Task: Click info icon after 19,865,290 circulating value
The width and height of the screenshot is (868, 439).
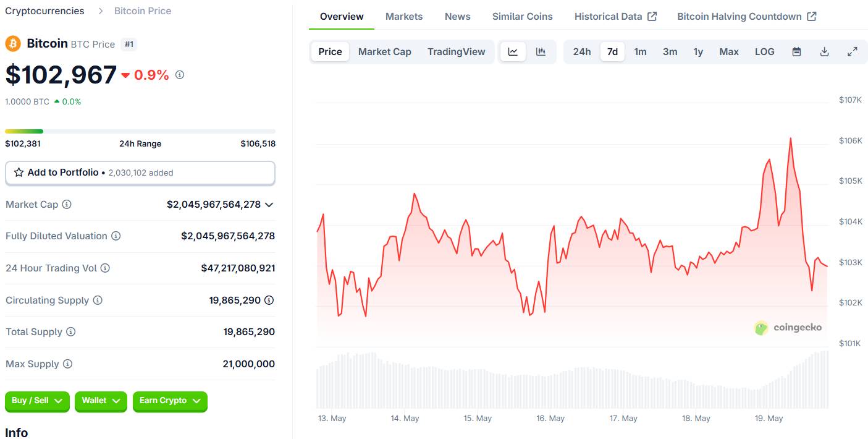Action: [269, 300]
